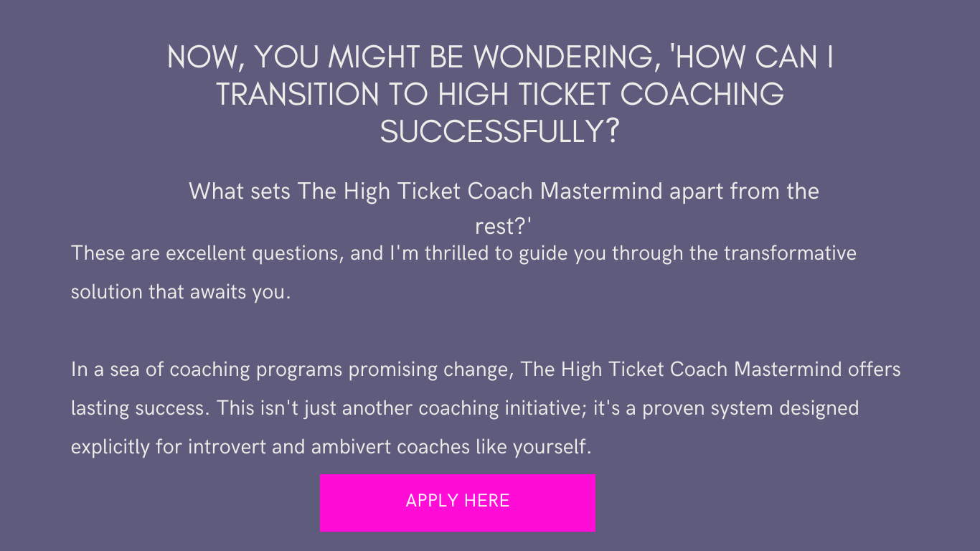Click the line 'solution that awaits you.'
Image resolution: width=980 pixels, height=551 pixels.
coord(181,293)
